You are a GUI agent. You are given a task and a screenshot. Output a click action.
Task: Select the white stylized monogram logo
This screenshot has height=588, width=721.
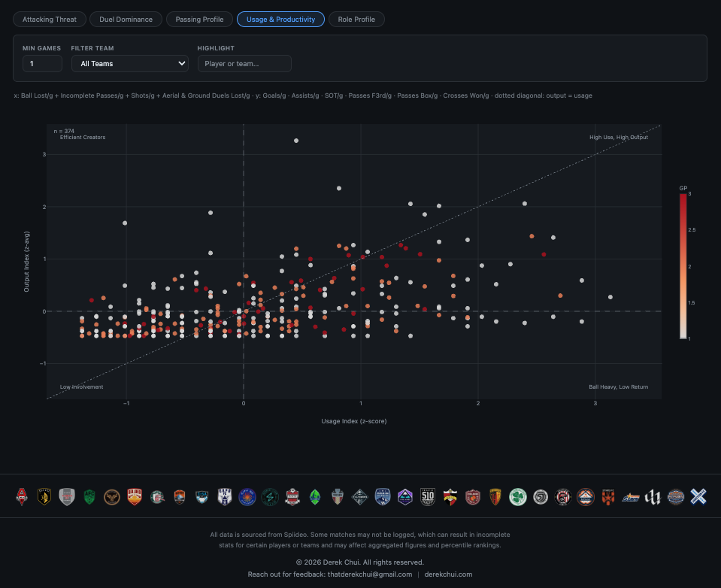pos(653,497)
